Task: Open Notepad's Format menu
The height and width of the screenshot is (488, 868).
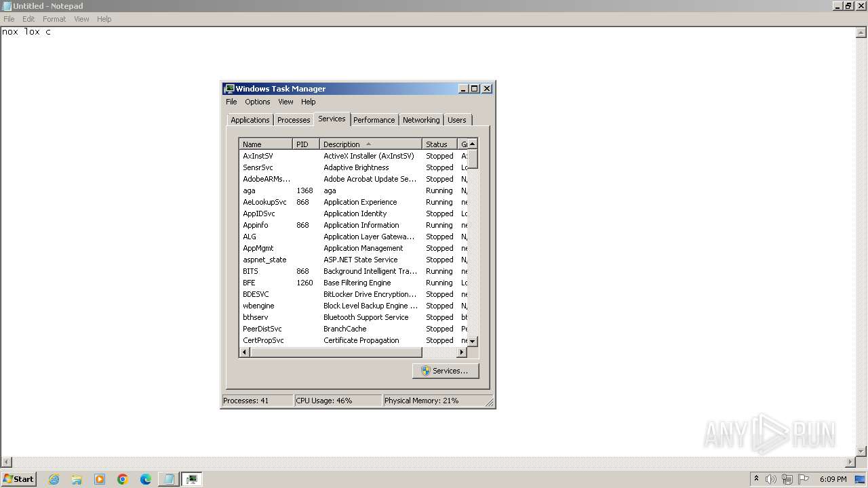Action: (54, 19)
